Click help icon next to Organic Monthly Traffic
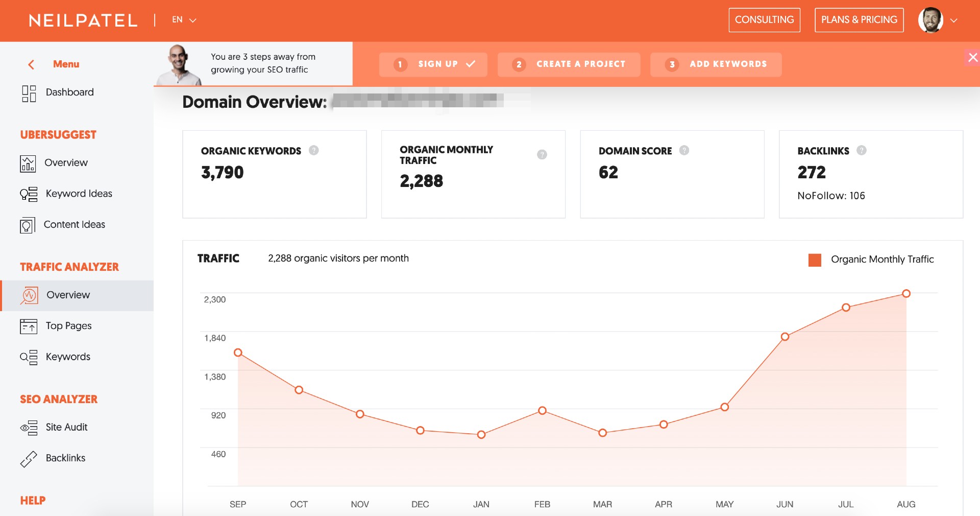Image resolution: width=980 pixels, height=516 pixels. pos(542,154)
